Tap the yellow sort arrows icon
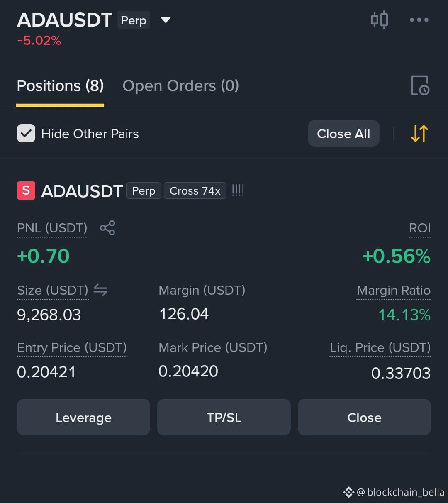This screenshot has width=448, height=503. click(x=419, y=134)
